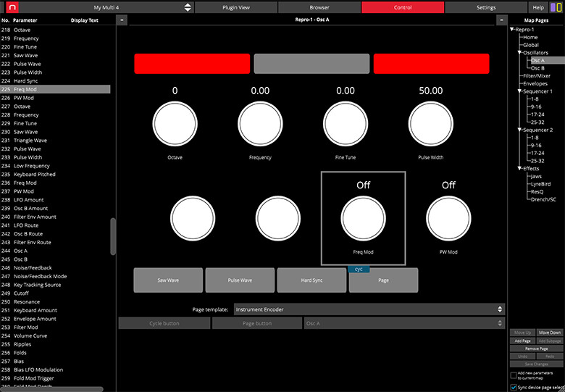Viewport: 565px width, 392px height.
Task: Click the Fine Tune knob
Action: [346, 124]
